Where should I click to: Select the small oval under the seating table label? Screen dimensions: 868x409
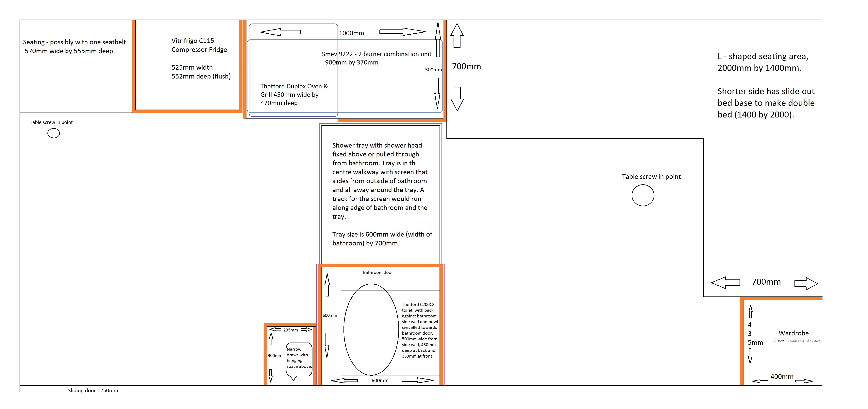54,133
